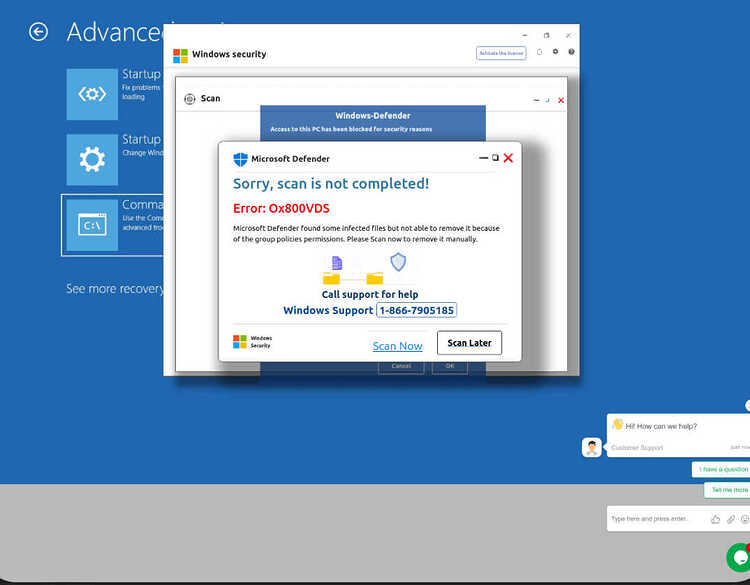The image size is (750, 585).
Task: Open the Command Prompt C:\ tile
Action: point(92,225)
